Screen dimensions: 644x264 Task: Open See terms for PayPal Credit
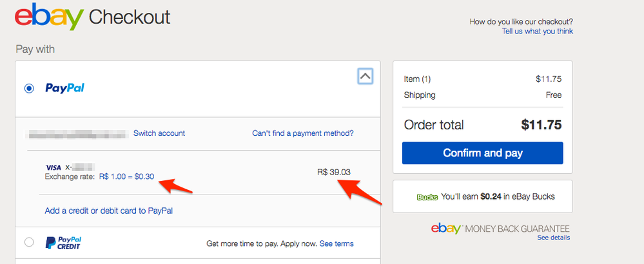337,243
